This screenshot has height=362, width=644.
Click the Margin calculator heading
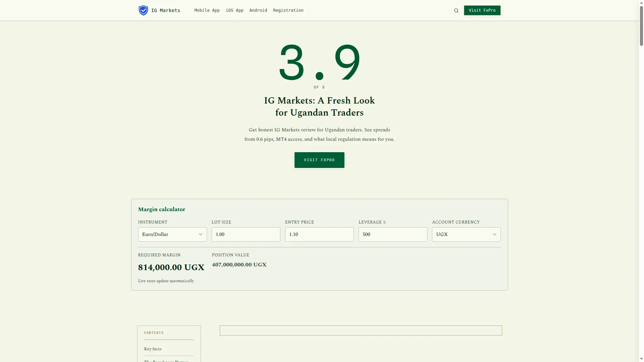pos(162,209)
